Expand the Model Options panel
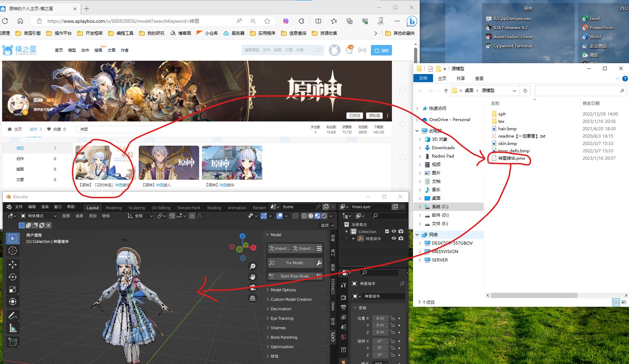 283,290
